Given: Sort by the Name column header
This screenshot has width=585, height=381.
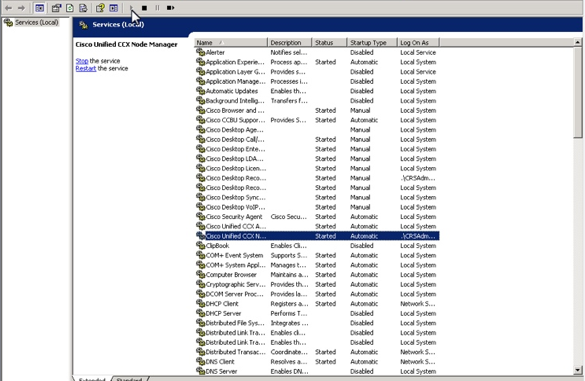Looking at the screenshot, I should [231, 43].
